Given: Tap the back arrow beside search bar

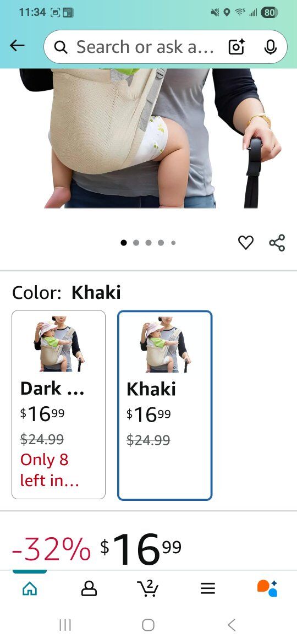Looking at the screenshot, I should pos(17,46).
